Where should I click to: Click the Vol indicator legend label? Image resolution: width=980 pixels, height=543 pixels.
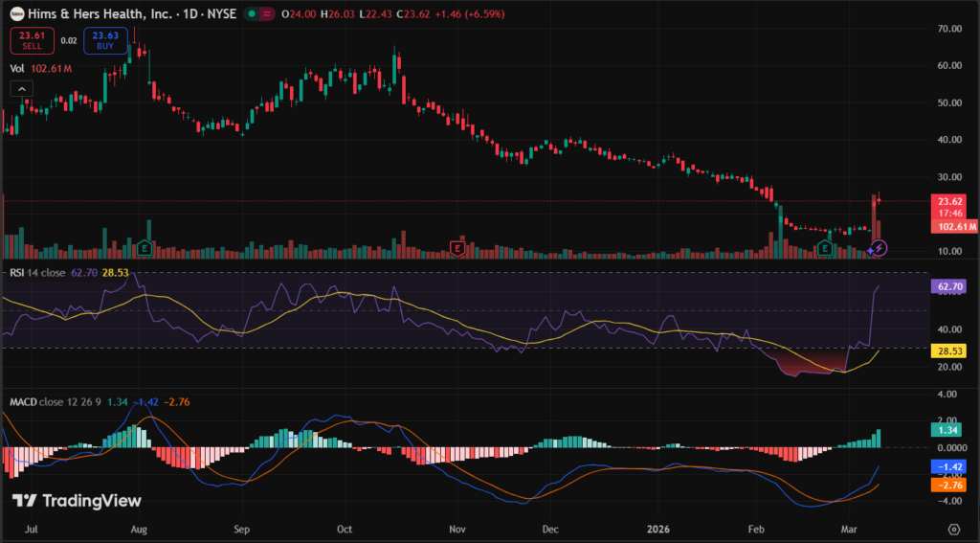pyautogui.click(x=17, y=69)
